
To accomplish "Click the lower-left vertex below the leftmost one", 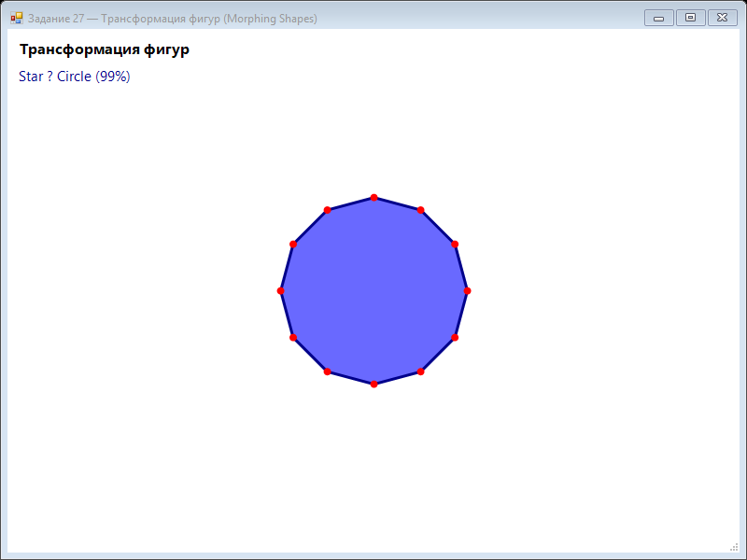I will point(293,338).
